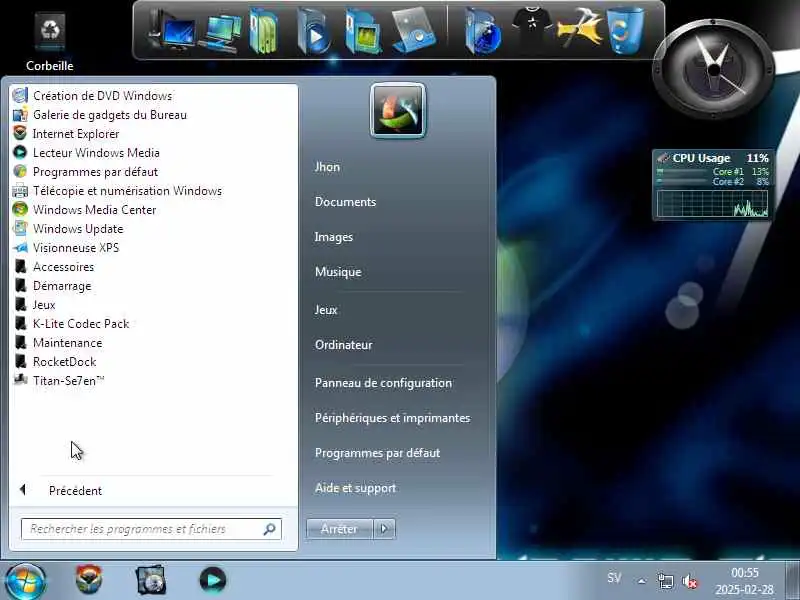800x600 pixels.
Task: Click the network tray icon
Action: tap(665, 581)
